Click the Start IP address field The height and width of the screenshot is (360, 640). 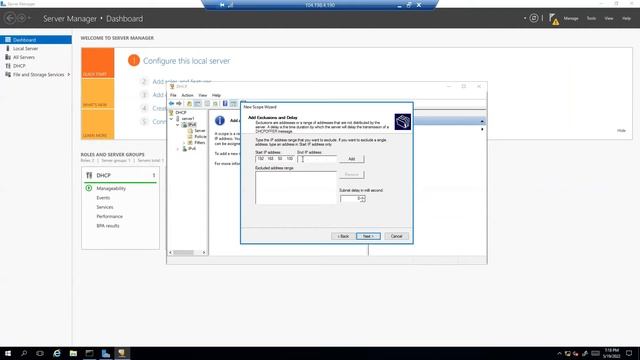pos(275,158)
